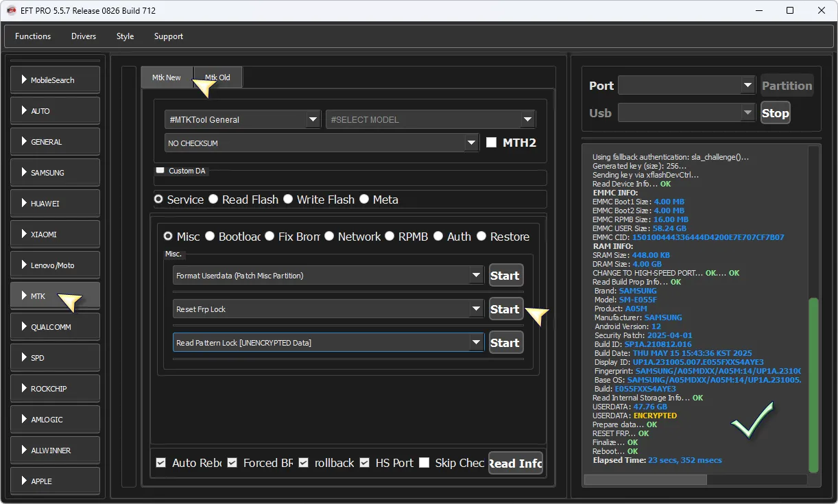Open the GENERAL sidebar section
The image size is (838, 504).
point(55,142)
